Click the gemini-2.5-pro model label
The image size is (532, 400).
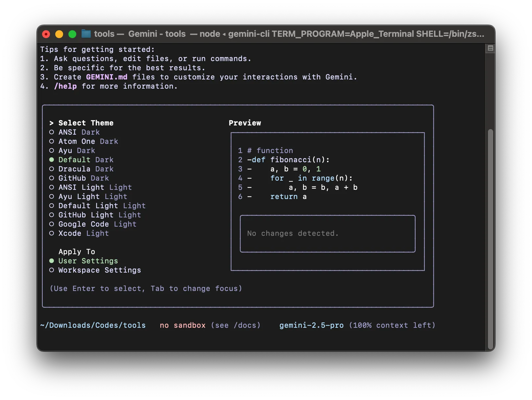pyautogui.click(x=311, y=325)
